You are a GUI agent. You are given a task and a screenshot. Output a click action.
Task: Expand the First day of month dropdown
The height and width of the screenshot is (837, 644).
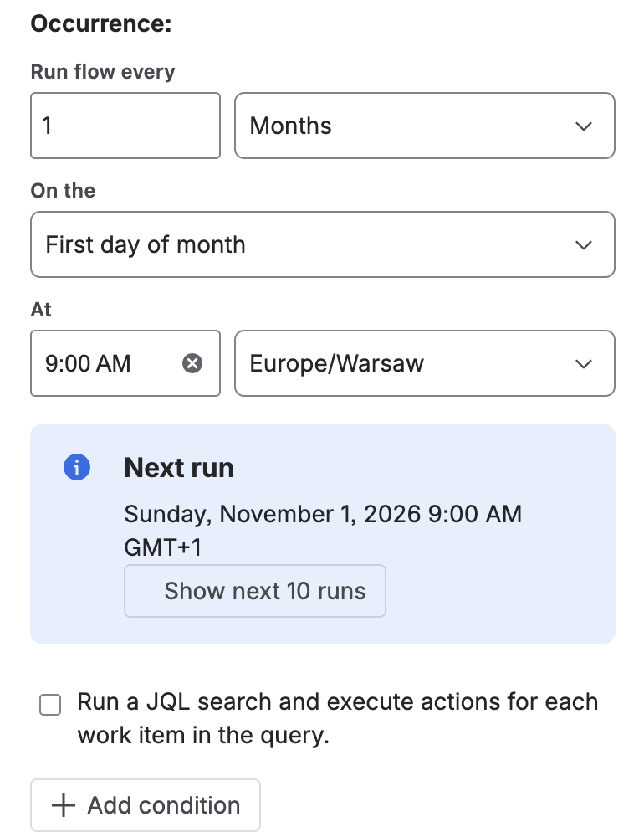tap(323, 244)
